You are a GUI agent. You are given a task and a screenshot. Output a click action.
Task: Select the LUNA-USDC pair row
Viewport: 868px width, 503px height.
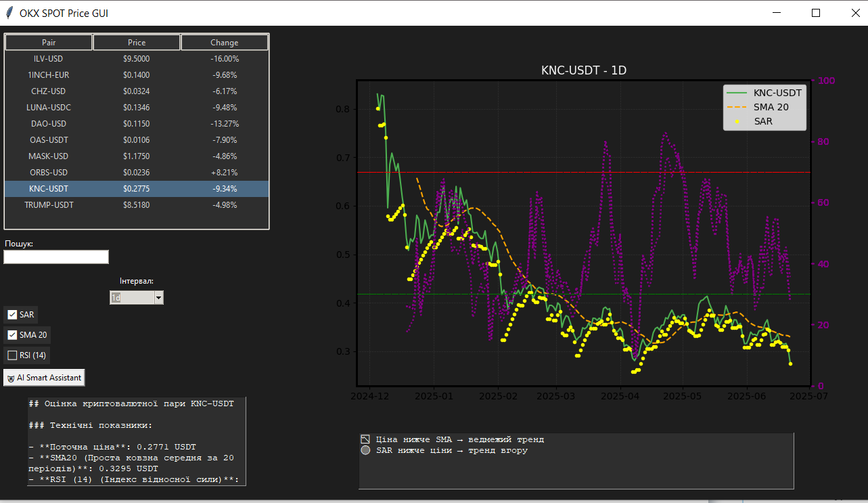coord(137,108)
